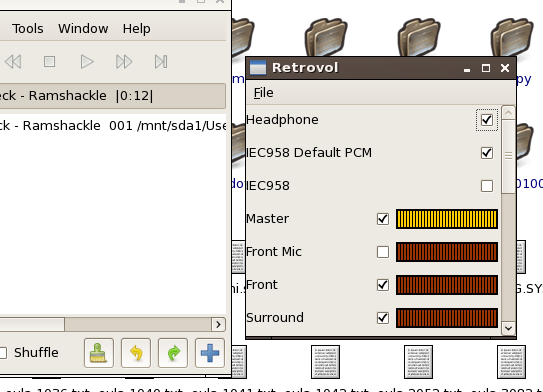Enable Front Mic checkbox in Retrovol
Screen dimensions: 543x392
pyautogui.click(x=383, y=252)
